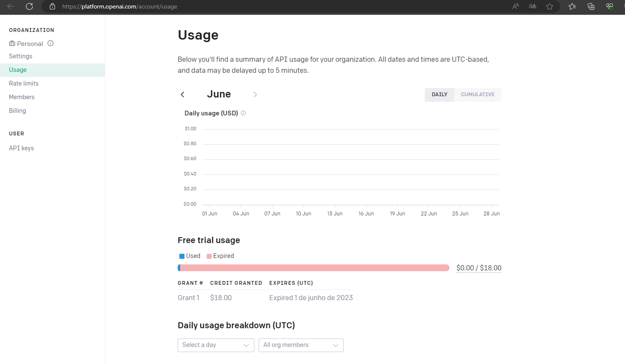Click the 28 Jun axis label
The image size is (625, 364).
tap(492, 214)
